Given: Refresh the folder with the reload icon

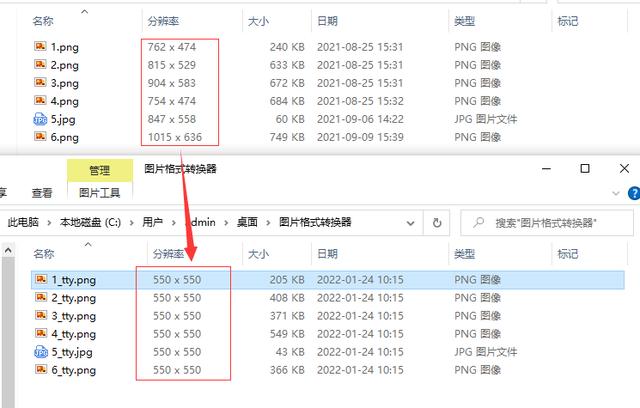Looking at the screenshot, I should tap(437, 223).
